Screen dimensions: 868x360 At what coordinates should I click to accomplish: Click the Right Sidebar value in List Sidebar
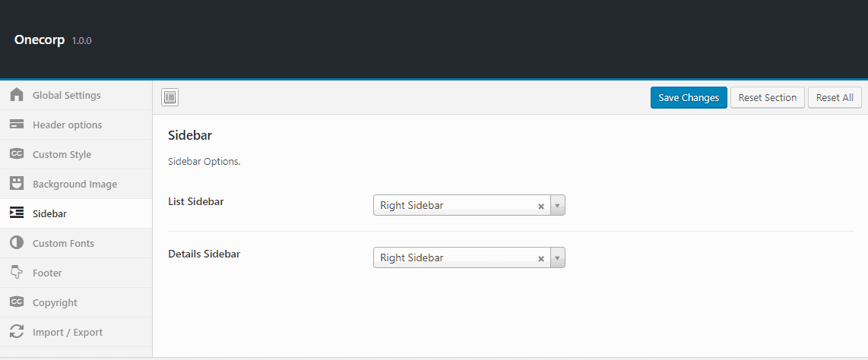pos(412,205)
